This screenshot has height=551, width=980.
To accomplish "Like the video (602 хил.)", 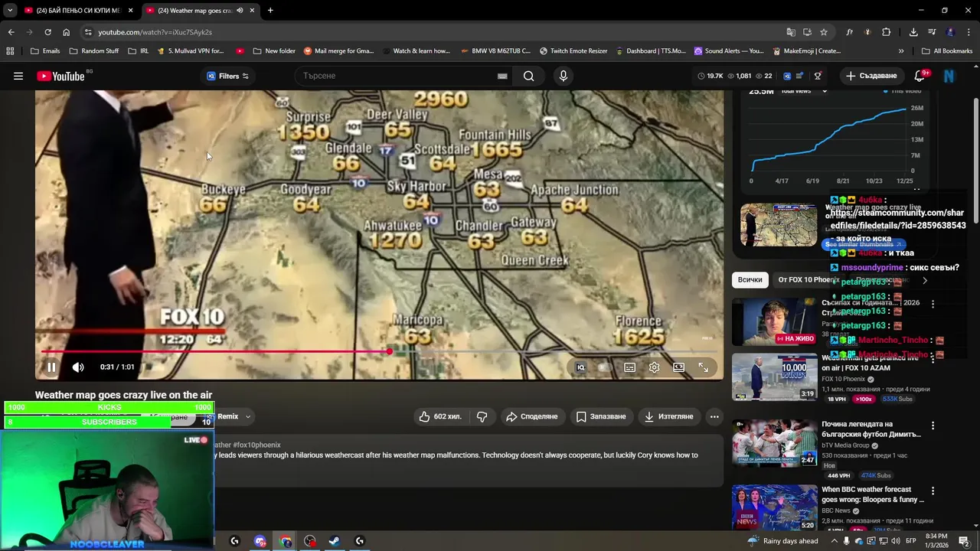I will pyautogui.click(x=440, y=416).
